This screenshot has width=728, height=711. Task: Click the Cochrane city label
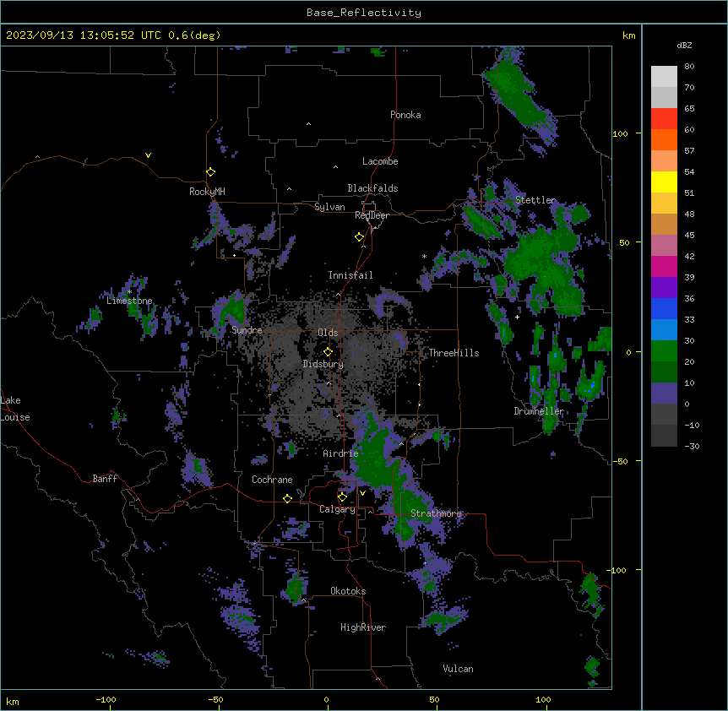point(272,480)
